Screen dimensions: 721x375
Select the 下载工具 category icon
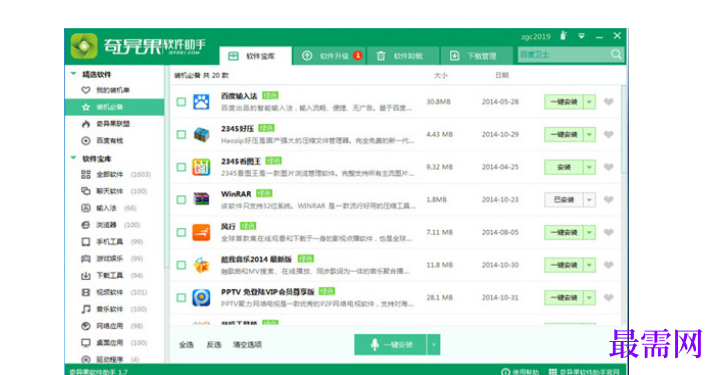click(86, 276)
